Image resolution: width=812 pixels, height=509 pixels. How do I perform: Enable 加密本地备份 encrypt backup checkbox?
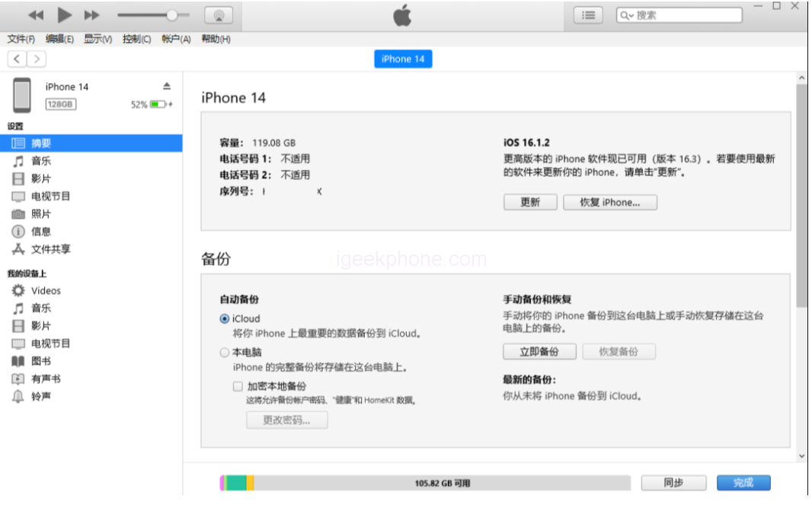tap(238, 386)
